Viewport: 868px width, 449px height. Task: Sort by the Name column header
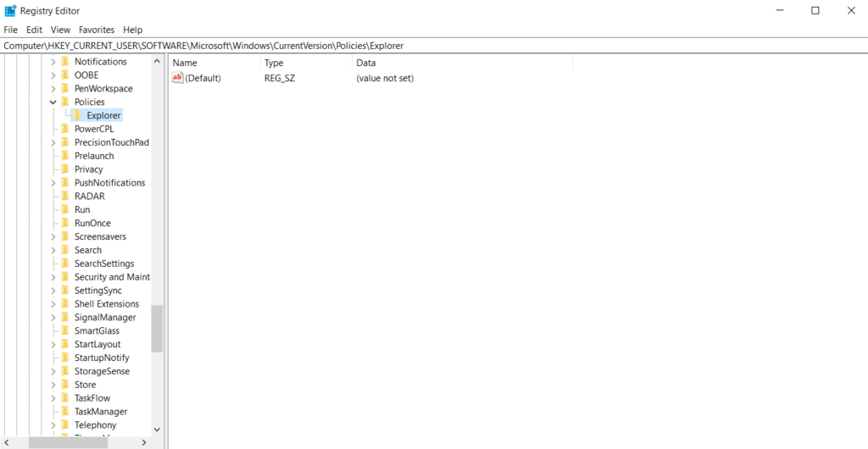coord(214,63)
